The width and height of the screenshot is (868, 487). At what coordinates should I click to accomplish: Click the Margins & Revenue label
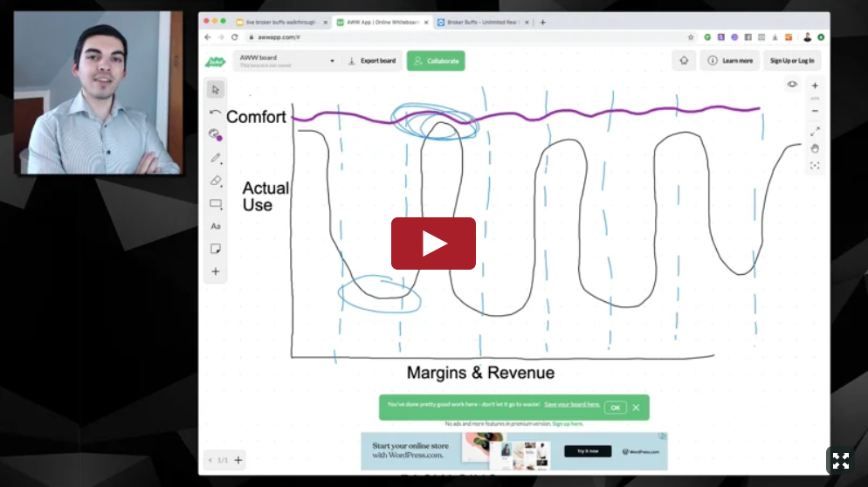(x=480, y=373)
